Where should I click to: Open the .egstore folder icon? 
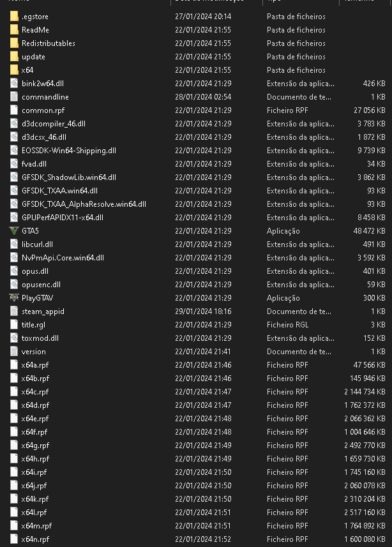(x=13, y=16)
